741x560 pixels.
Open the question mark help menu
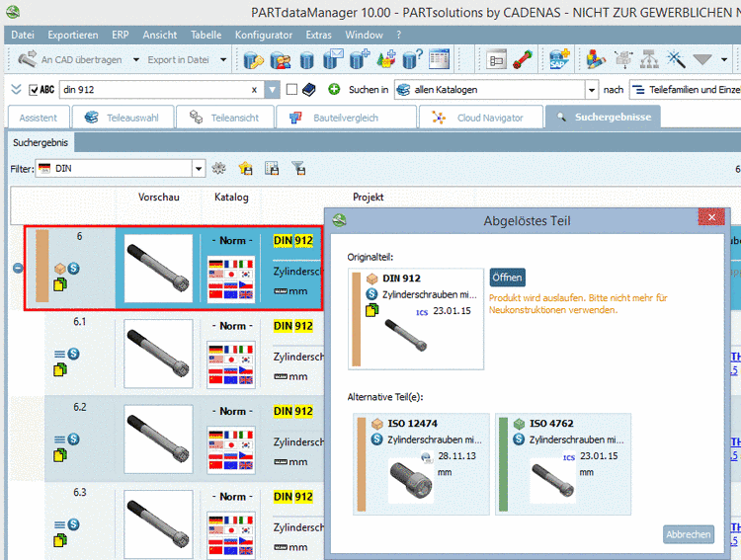399,35
